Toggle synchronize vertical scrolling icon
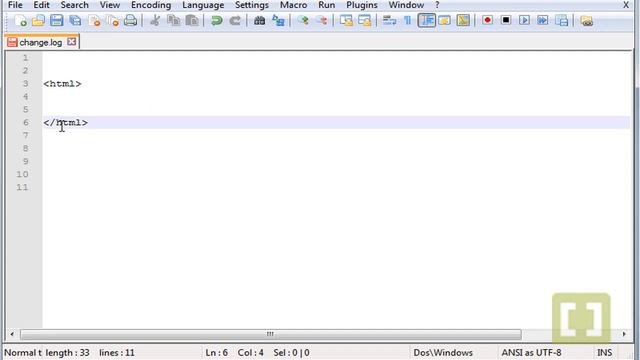This screenshot has width=640, height=360. click(x=346, y=20)
